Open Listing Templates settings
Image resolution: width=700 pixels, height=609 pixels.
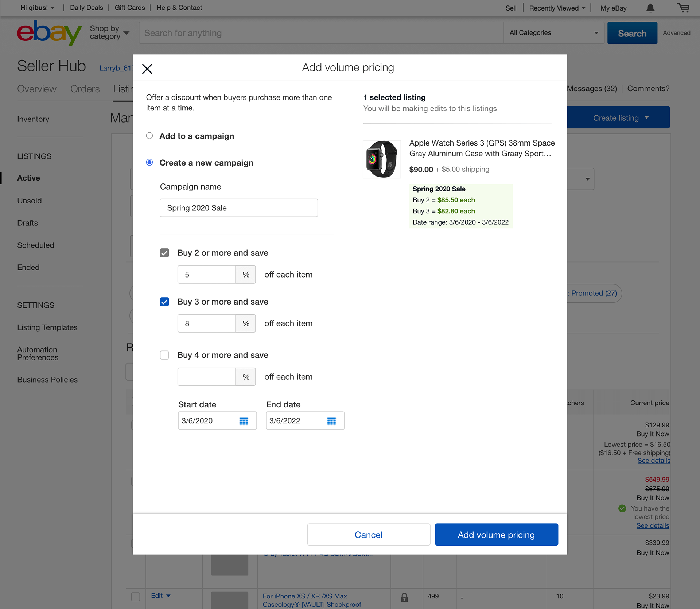click(x=47, y=327)
